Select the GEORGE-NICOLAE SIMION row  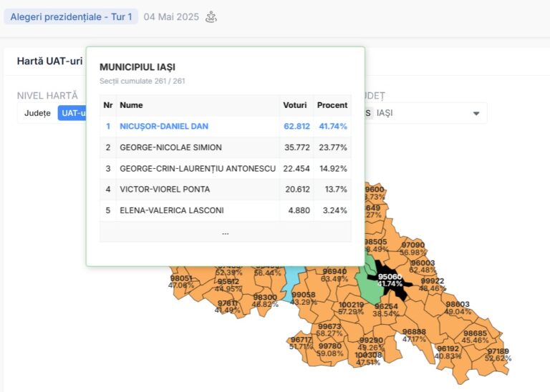(x=170, y=147)
